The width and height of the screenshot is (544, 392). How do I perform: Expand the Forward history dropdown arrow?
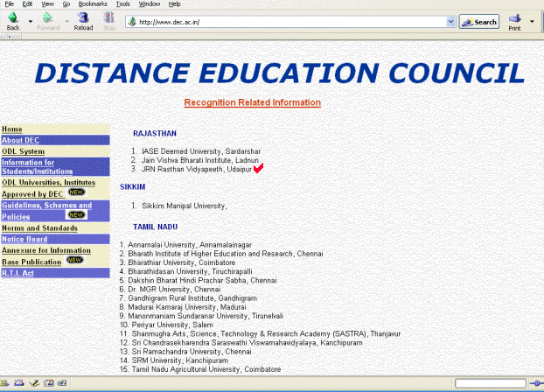coord(67,22)
